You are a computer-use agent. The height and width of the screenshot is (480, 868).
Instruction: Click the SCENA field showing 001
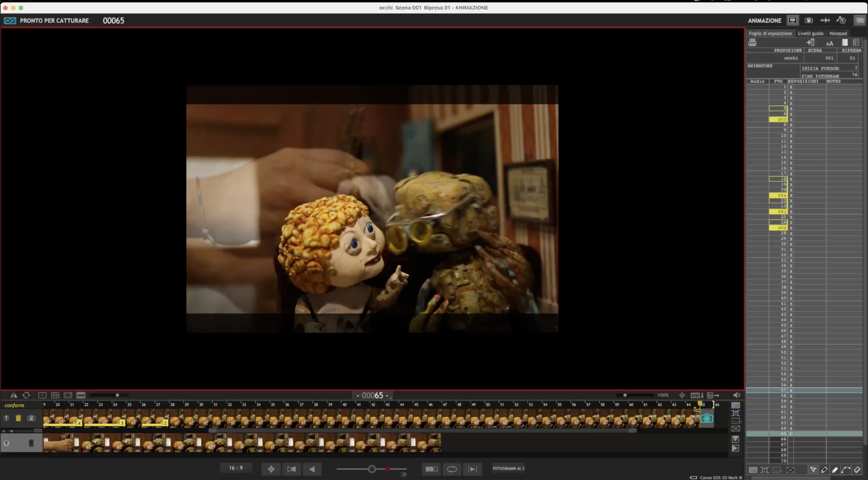pos(820,58)
